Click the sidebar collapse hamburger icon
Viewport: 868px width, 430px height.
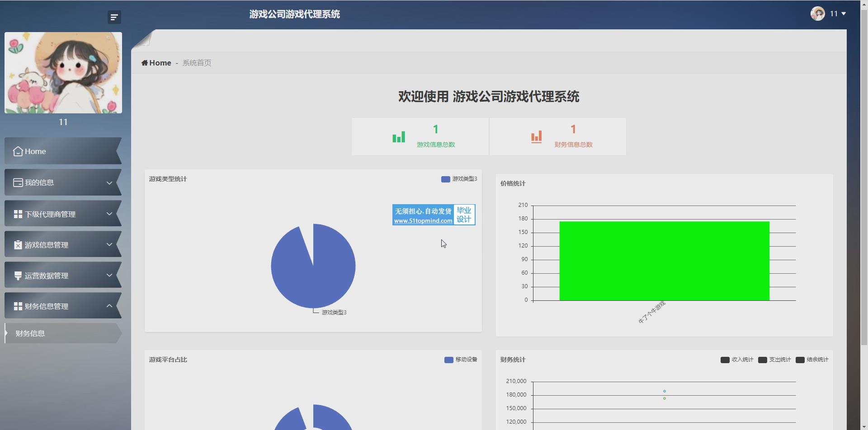114,17
